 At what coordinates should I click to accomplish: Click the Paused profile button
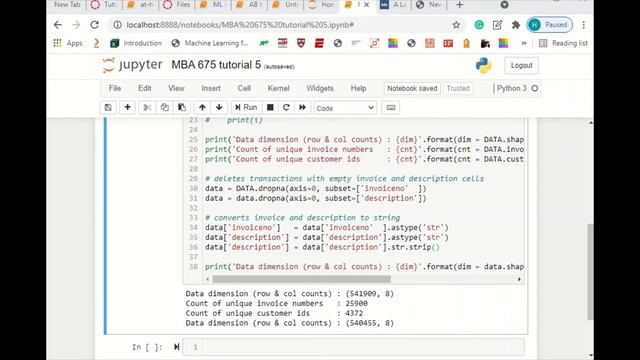click(549, 25)
